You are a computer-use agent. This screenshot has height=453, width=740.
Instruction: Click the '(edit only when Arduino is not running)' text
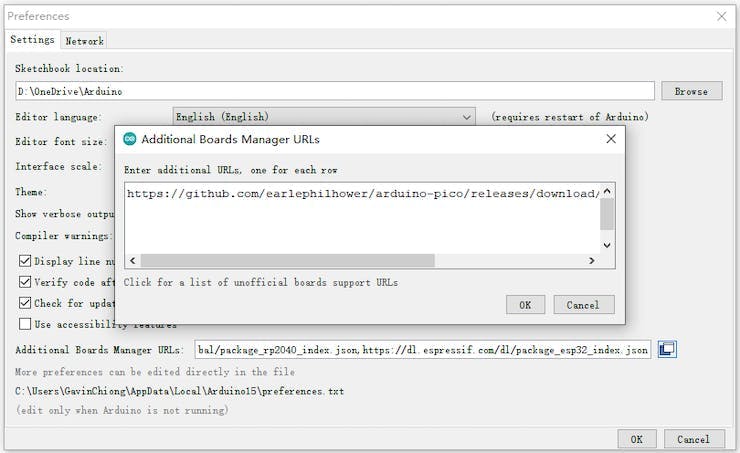coord(122,410)
